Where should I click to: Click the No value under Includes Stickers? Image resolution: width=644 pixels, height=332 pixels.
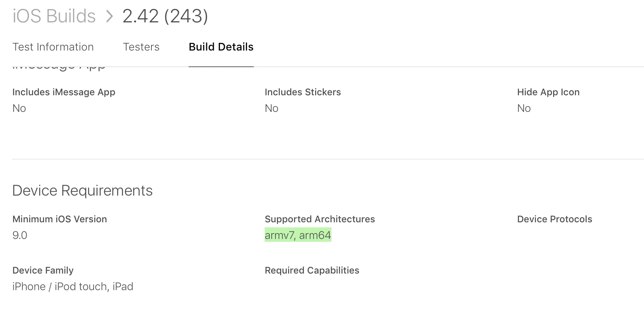pos(272,108)
